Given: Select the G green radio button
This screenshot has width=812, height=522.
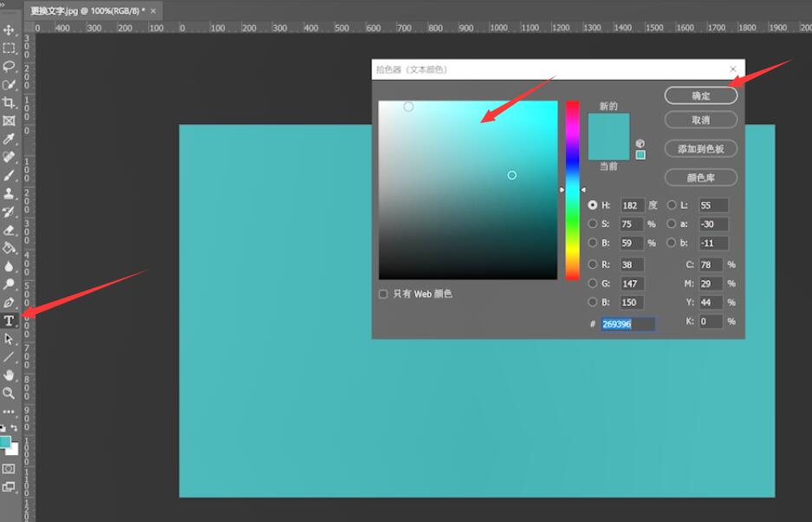Looking at the screenshot, I should 593,284.
